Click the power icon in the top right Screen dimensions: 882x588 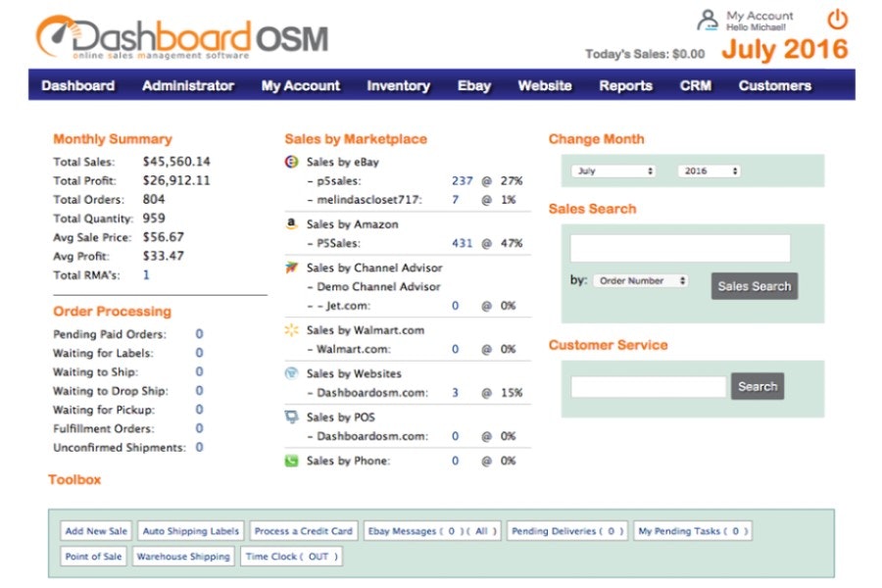(x=838, y=19)
